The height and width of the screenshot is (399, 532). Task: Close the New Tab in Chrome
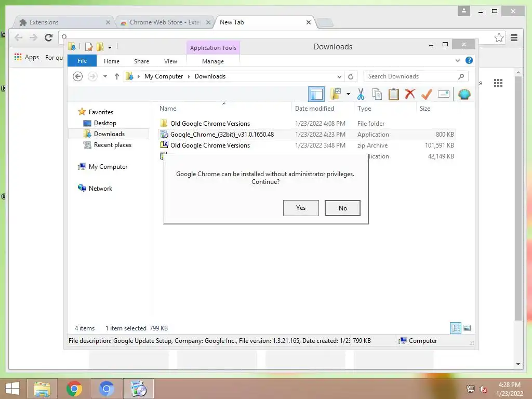click(x=309, y=22)
